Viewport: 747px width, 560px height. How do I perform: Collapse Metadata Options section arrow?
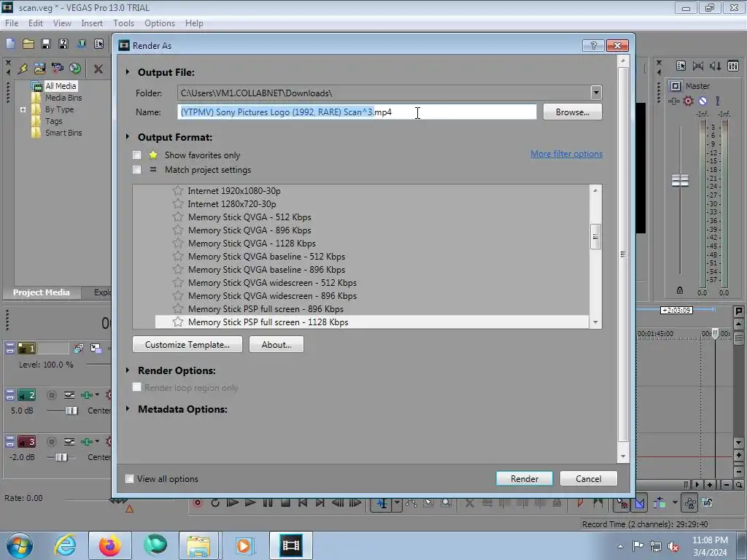(x=128, y=408)
